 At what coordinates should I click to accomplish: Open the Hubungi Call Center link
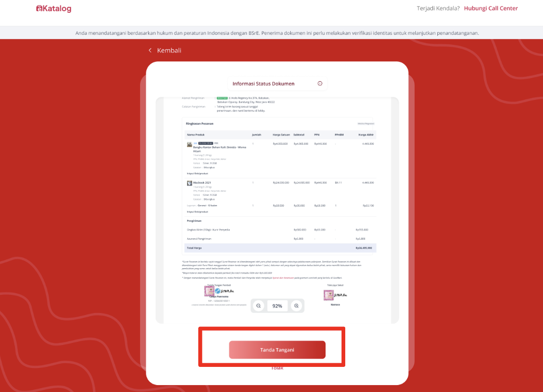(491, 9)
